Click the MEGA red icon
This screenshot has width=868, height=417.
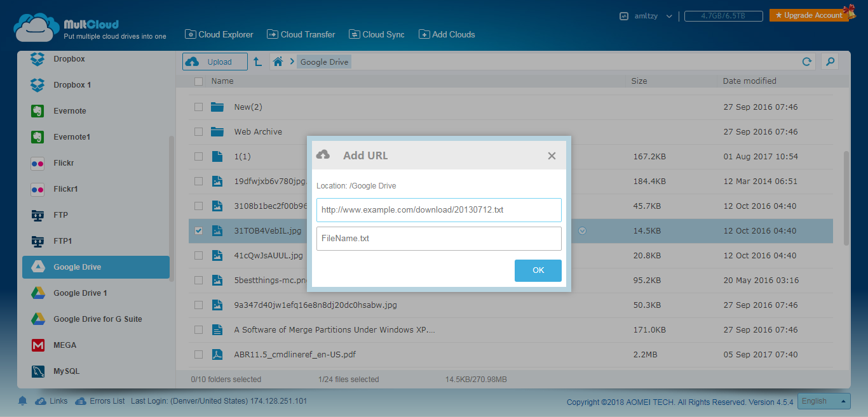coord(38,345)
